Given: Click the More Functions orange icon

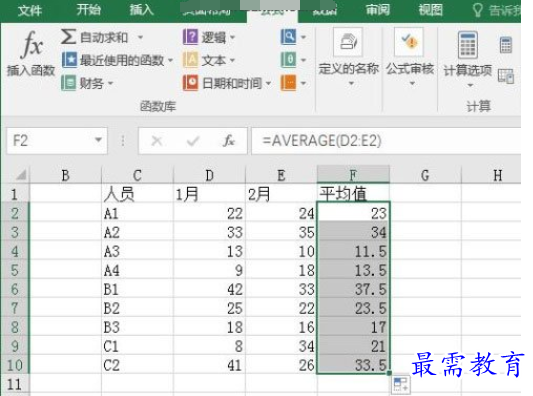Looking at the screenshot, I should tap(288, 83).
